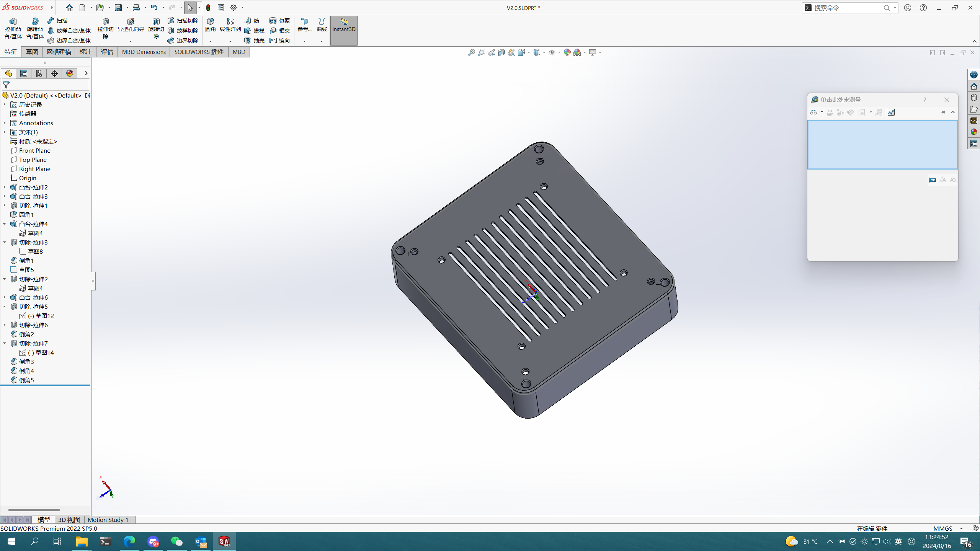Pin the Measure dialog open
Screen dimensions: 980x551
[942, 112]
